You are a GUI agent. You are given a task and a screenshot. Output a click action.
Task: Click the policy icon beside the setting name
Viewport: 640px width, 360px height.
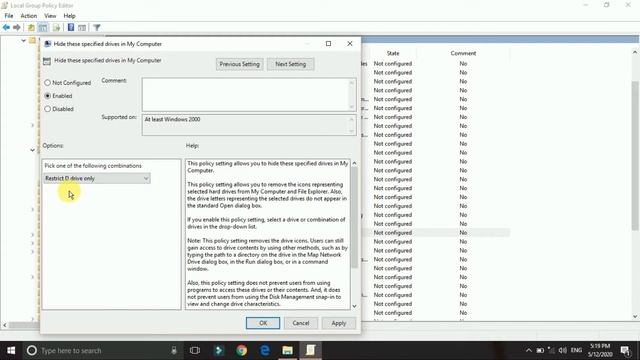coord(47,61)
